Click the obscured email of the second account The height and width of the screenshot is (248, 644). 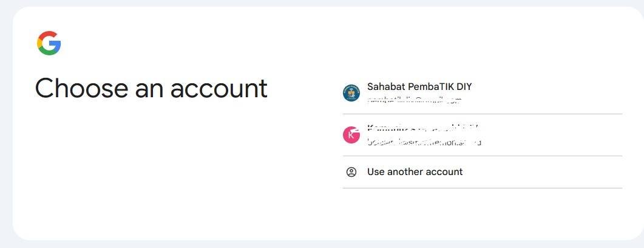424,142
